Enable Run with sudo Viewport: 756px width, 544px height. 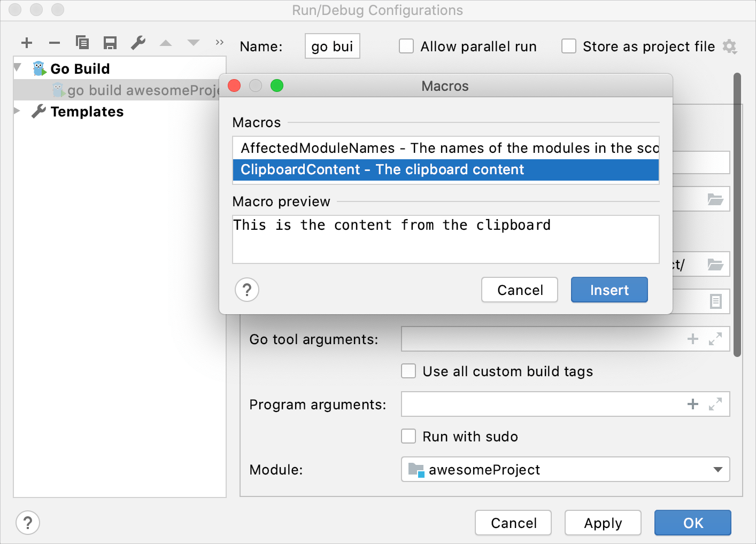408,436
